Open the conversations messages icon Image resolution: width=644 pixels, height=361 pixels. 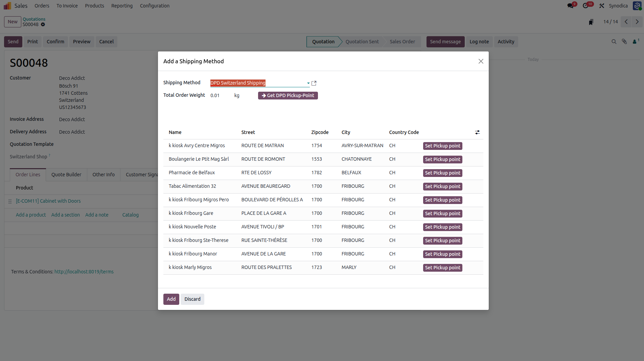(571, 6)
